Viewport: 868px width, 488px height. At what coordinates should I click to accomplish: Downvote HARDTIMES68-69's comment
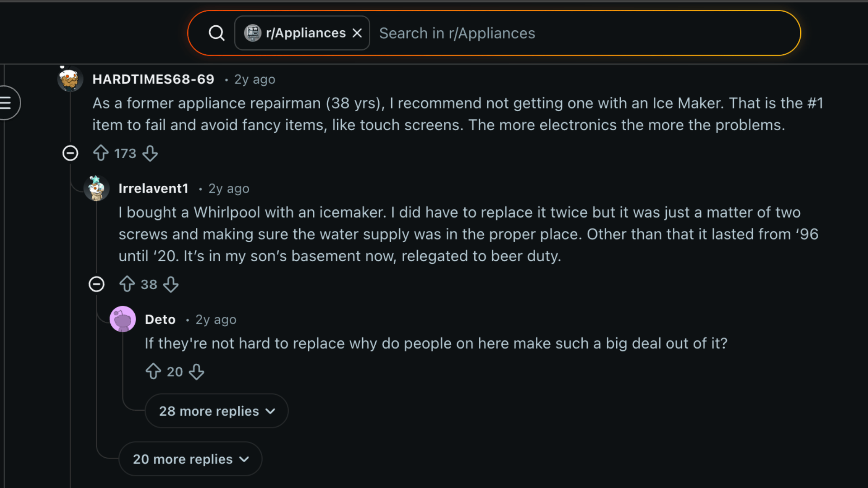tap(151, 154)
